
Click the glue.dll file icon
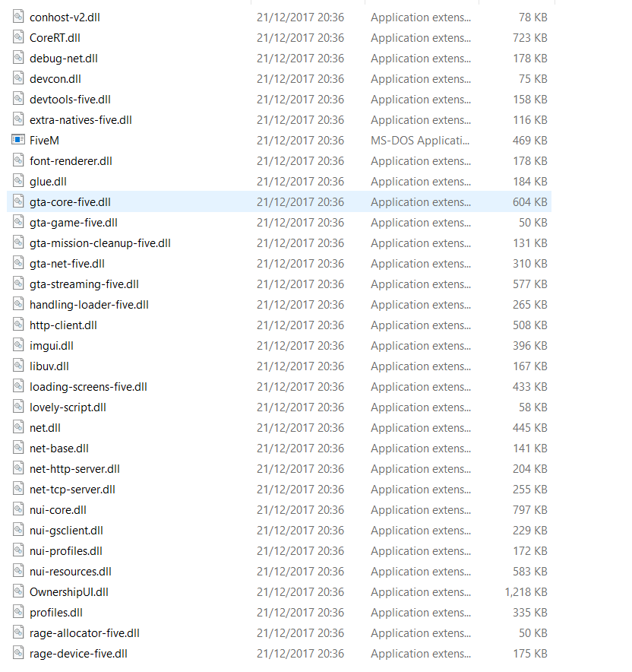coord(18,181)
